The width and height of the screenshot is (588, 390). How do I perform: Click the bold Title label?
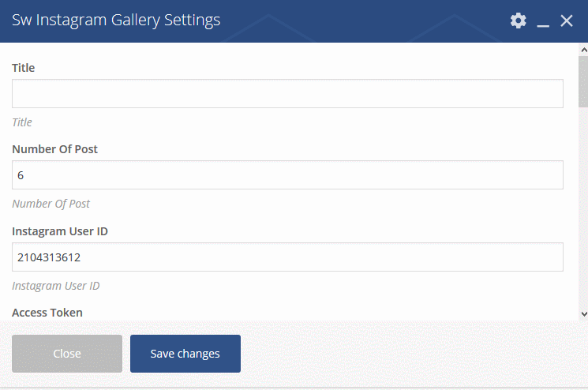pyautogui.click(x=23, y=68)
